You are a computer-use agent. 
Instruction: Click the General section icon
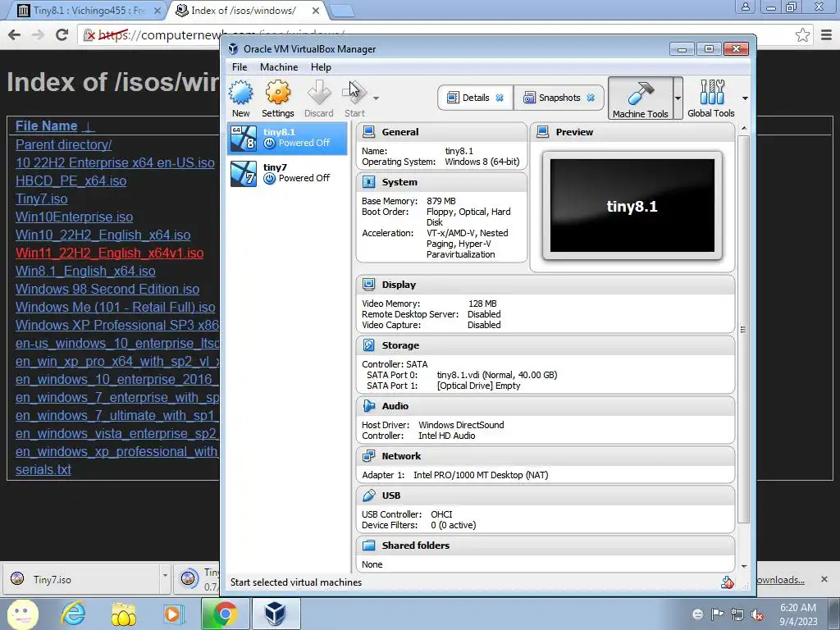click(368, 132)
